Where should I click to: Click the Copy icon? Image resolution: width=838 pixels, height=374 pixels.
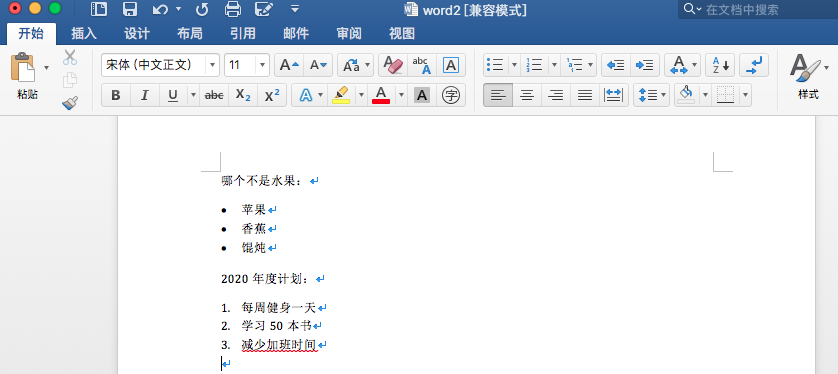[70, 81]
